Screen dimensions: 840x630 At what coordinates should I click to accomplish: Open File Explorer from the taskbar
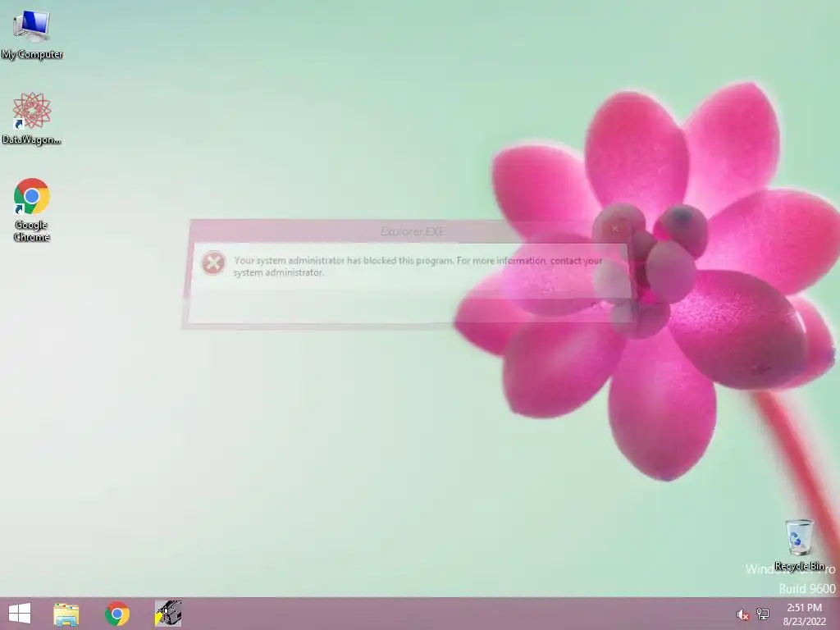click(x=66, y=614)
